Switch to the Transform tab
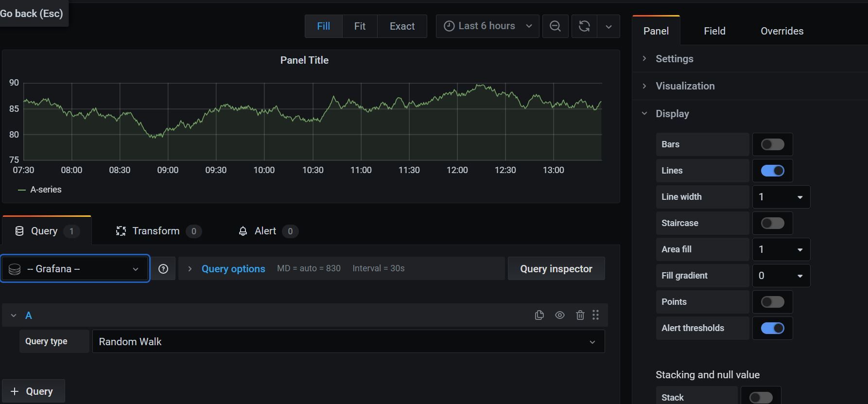This screenshot has width=868, height=404. (x=156, y=231)
